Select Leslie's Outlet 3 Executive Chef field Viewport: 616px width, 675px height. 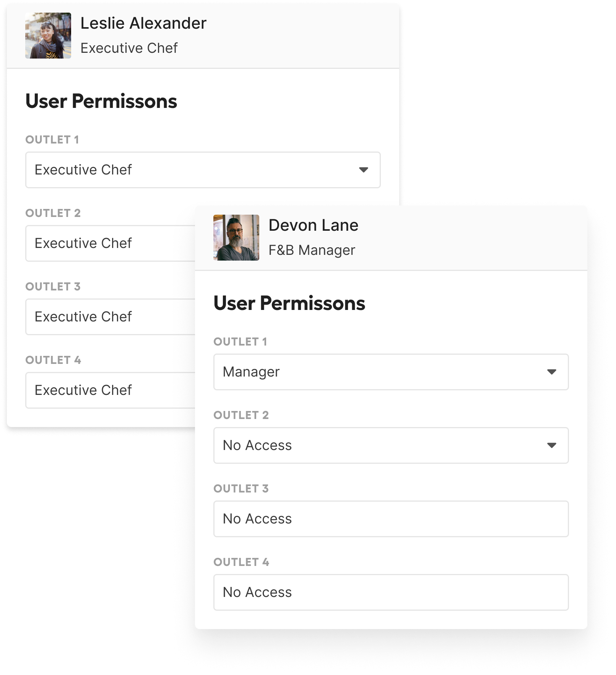[111, 317]
